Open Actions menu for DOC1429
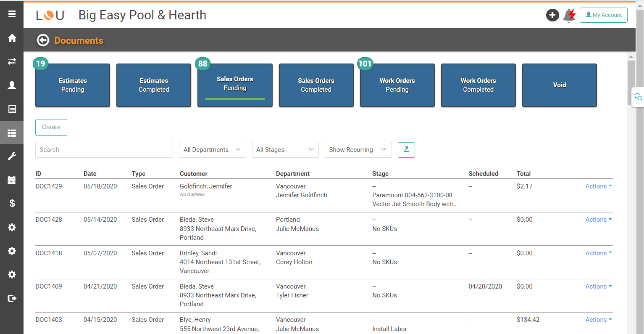The width and height of the screenshot is (644, 334). 598,186
